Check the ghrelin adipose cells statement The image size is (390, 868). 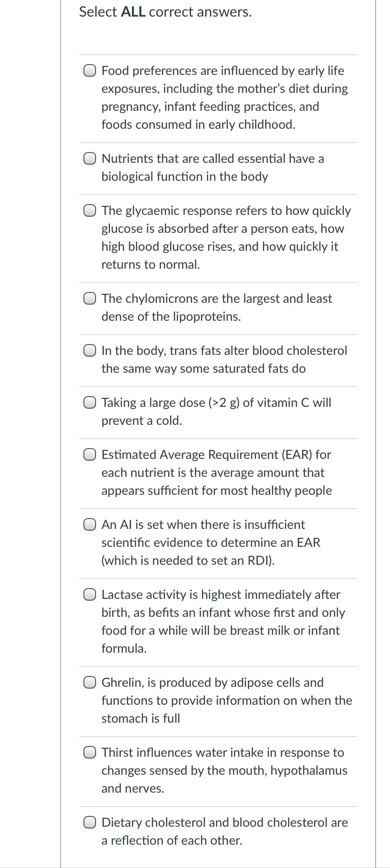[90, 682]
